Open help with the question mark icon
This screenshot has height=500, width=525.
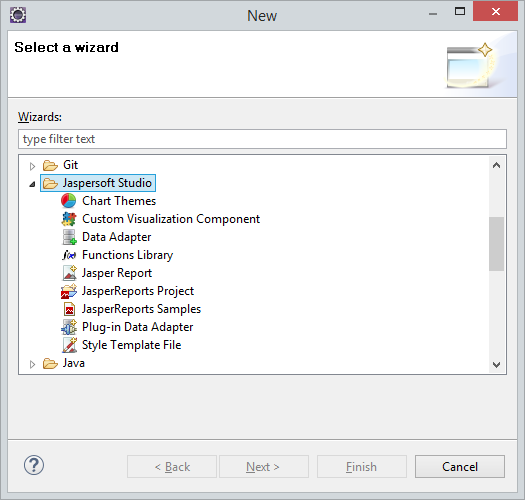[34, 465]
